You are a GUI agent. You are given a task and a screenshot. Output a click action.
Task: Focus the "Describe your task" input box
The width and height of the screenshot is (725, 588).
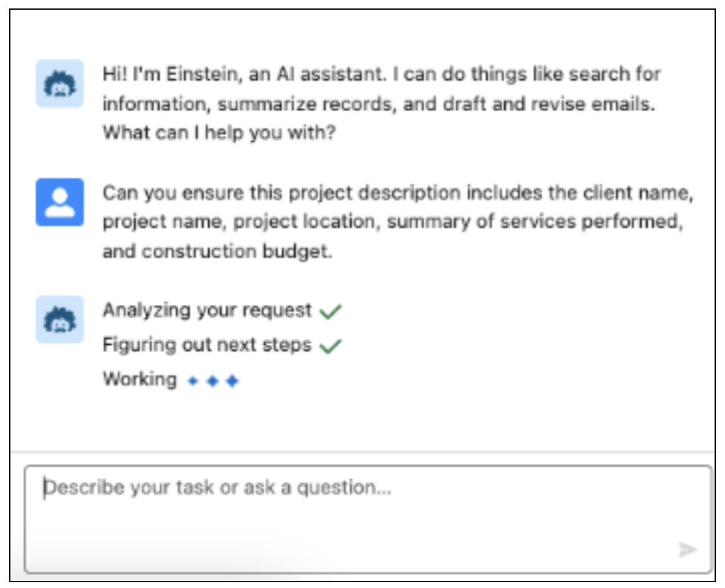pyautogui.click(x=368, y=518)
